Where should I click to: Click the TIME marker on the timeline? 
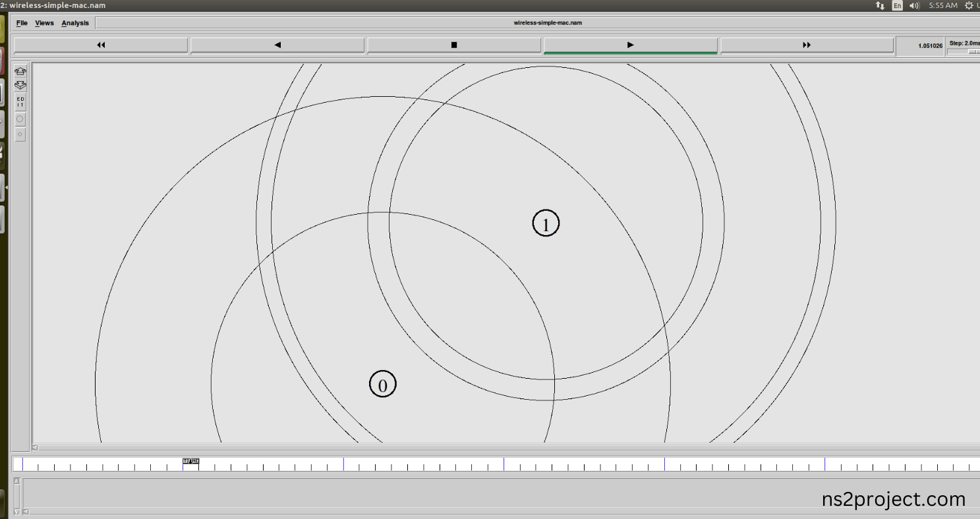pos(190,461)
